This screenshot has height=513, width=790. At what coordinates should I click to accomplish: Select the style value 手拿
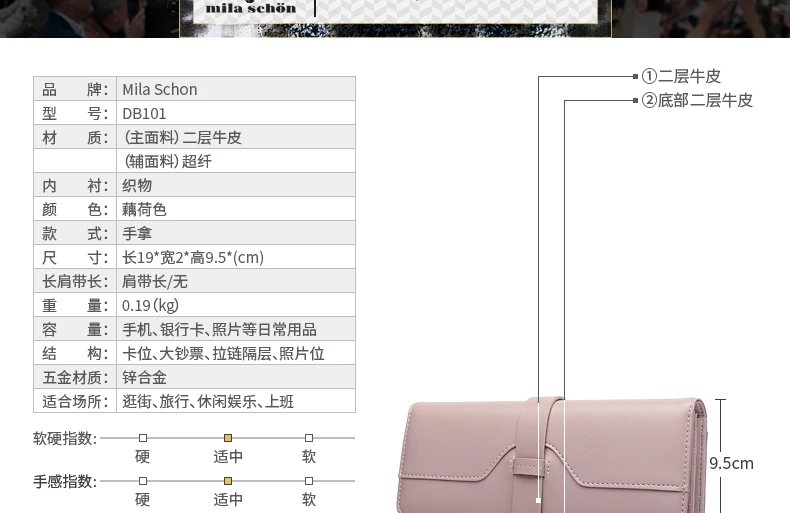point(137,233)
